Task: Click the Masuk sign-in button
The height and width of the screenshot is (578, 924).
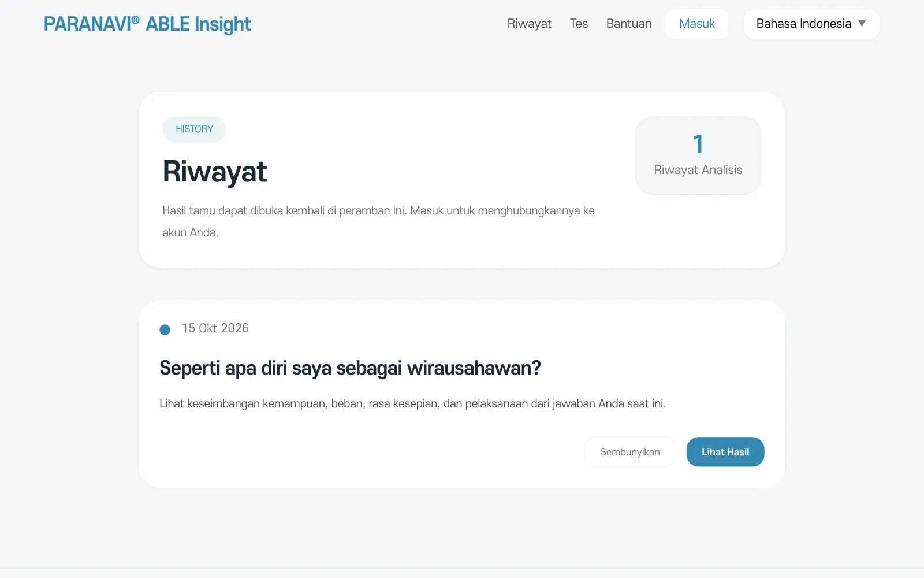Action: point(696,24)
